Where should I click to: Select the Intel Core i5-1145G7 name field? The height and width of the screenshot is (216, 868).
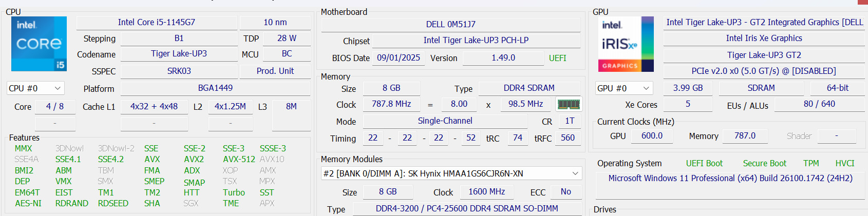(x=157, y=22)
